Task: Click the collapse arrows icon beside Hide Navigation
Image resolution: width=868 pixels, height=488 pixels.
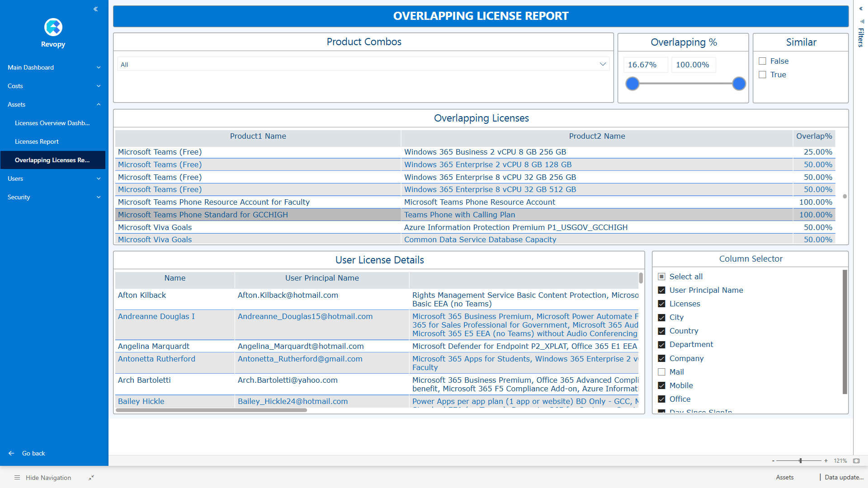Action: point(91,478)
